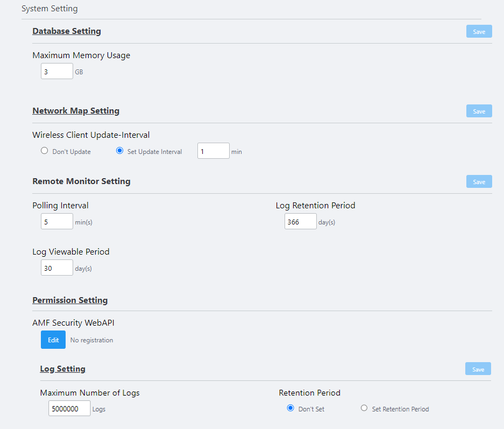This screenshot has width=504, height=429.
Task: Open the Network Map Setting heading link
Action: coord(76,111)
